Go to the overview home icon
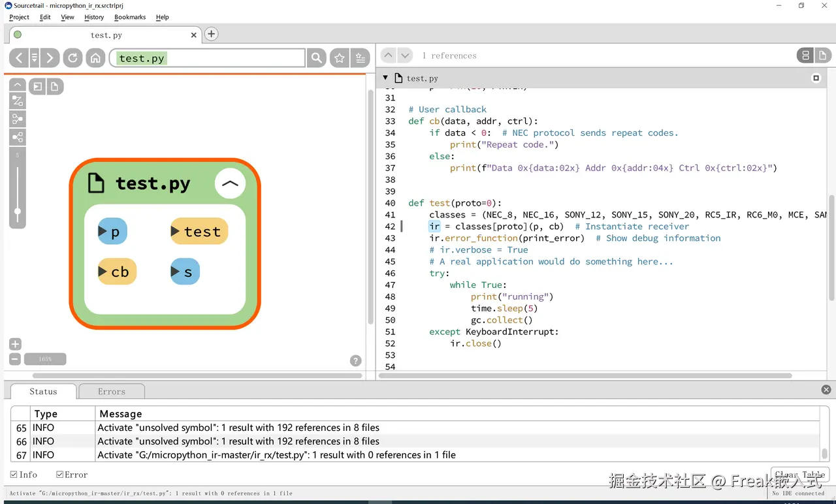Screen dimensions: 836x504 [95, 58]
